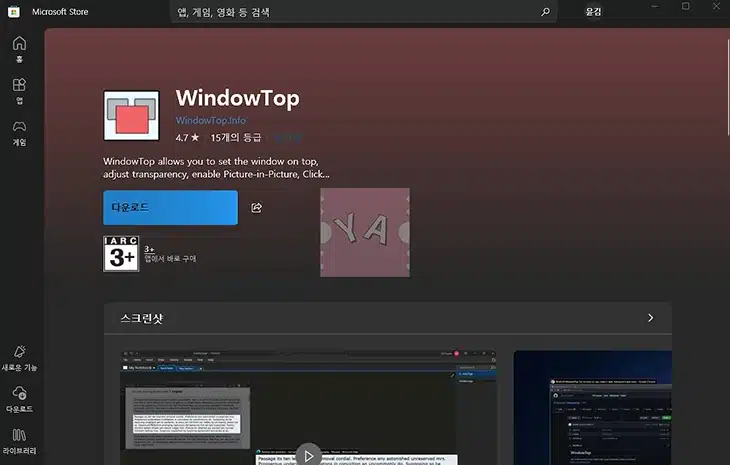Click the vertical scrollbar on right edge
The height and width of the screenshot is (465, 730).
tap(728, 87)
